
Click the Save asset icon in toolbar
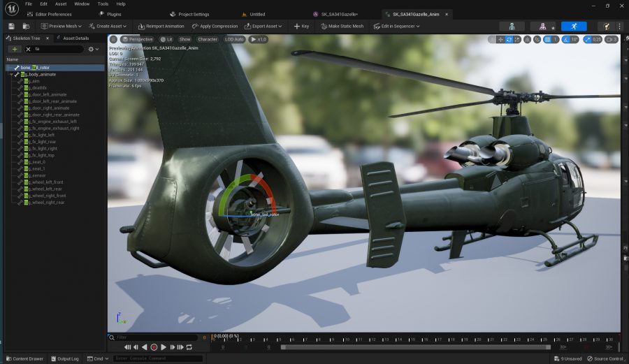(x=11, y=26)
